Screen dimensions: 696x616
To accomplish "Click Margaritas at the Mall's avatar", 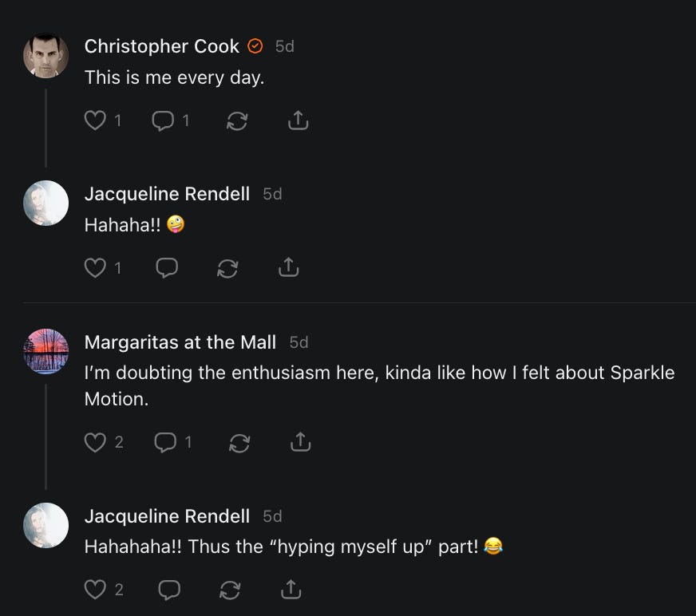I will [x=45, y=351].
